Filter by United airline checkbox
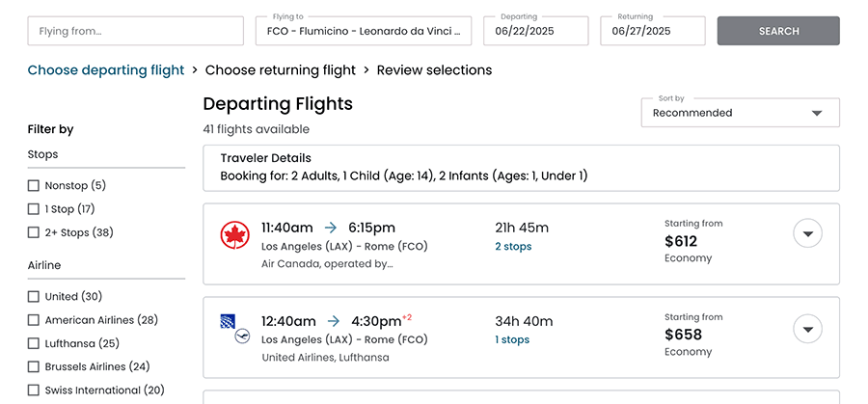This screenshot has width=868, height=404. pyautogui.click(x=34, y=297)
